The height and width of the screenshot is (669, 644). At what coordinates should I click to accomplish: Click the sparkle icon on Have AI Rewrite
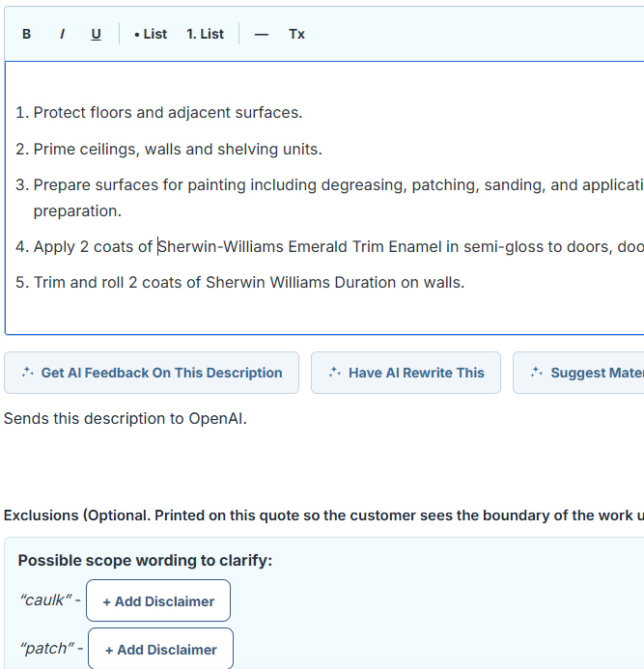tap(335, 373)
